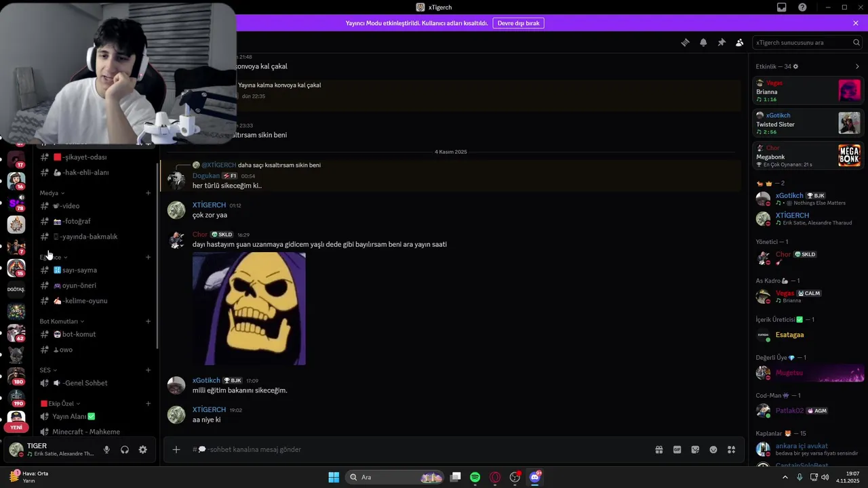Image resolution: width=868 pixels, height=488 pixels.
Task: Collapse the SES category
Action: point(48,370)
